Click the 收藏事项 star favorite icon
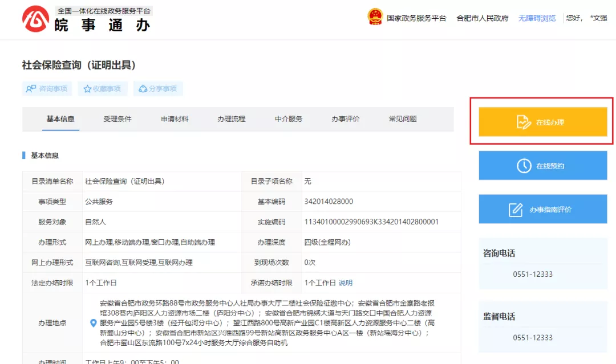The width and height of the screenshot is (616, 364). click(86, 89)
